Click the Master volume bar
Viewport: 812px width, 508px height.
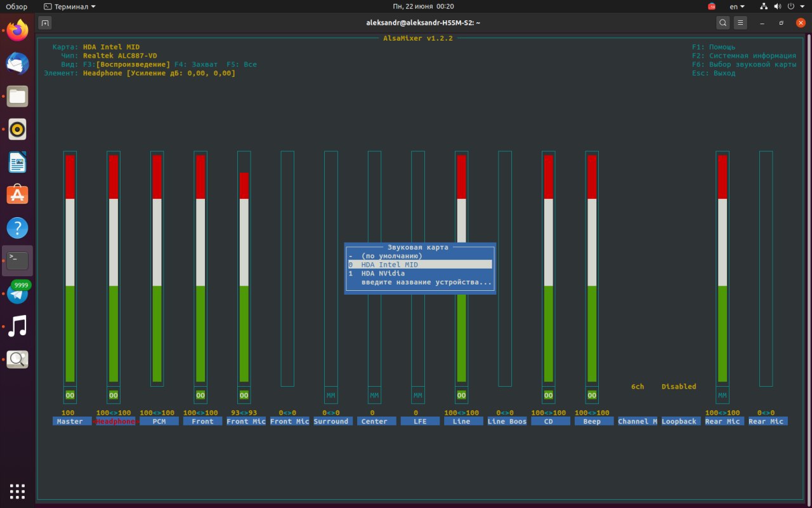70,268
